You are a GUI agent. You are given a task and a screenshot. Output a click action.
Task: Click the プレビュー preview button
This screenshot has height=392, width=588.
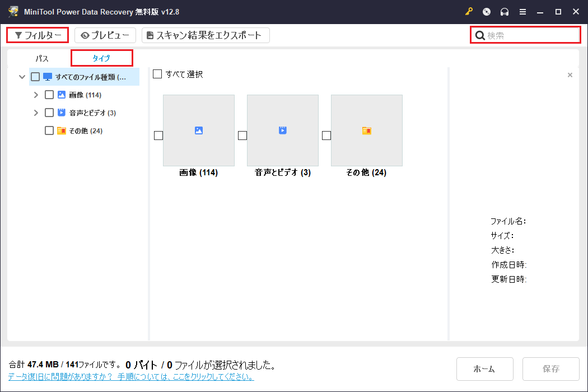tap(105, 35)
